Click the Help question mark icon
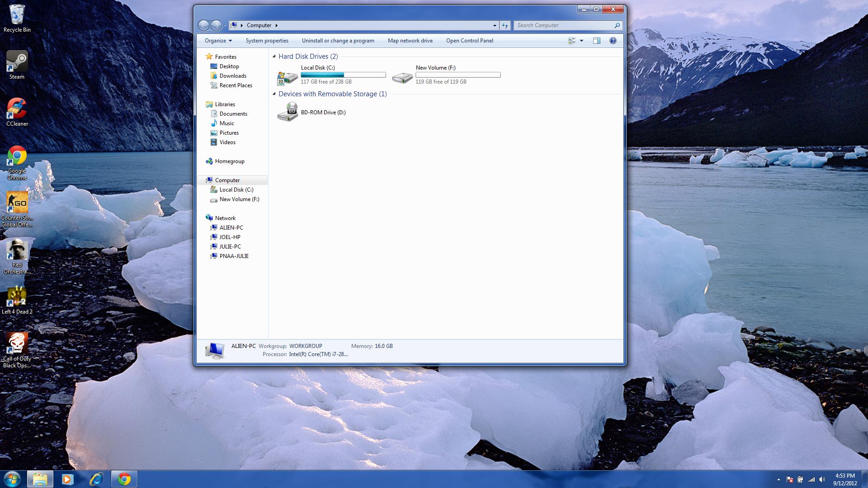Image resolution: width=868 pixels, height=488 pixels. pos(613,41)
